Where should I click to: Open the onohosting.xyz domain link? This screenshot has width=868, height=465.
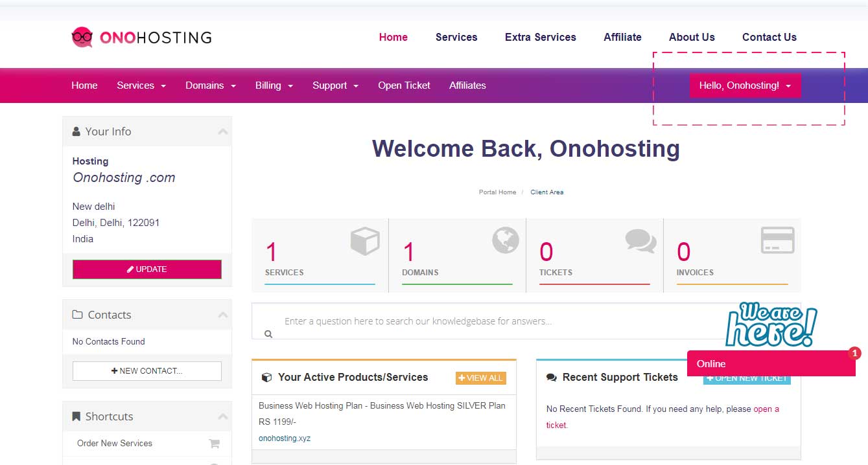pos(285,438)
